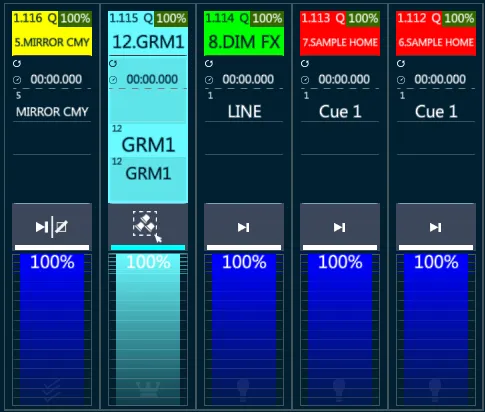Select Cue 1 in 6.SAMPLE HOME executor

[x=436, y=106]
